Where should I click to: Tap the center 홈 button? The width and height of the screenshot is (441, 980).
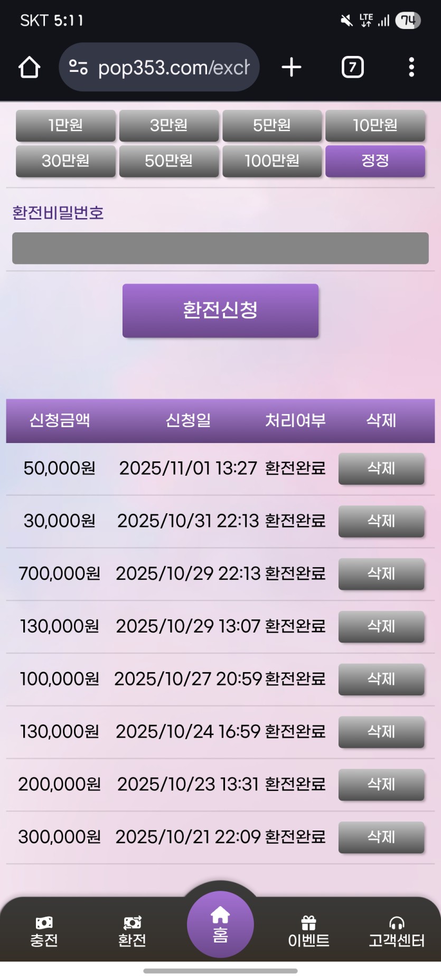click(x=220, y=924)
